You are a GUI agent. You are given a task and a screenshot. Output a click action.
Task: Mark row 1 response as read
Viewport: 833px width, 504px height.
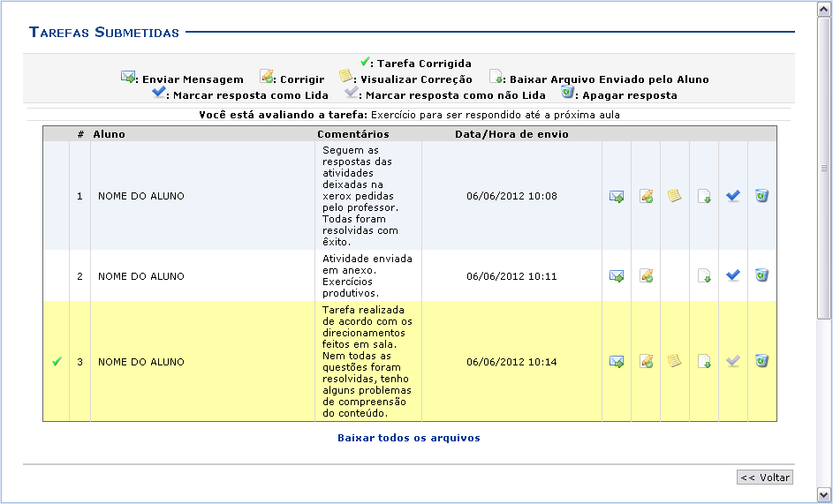point(733,196)
